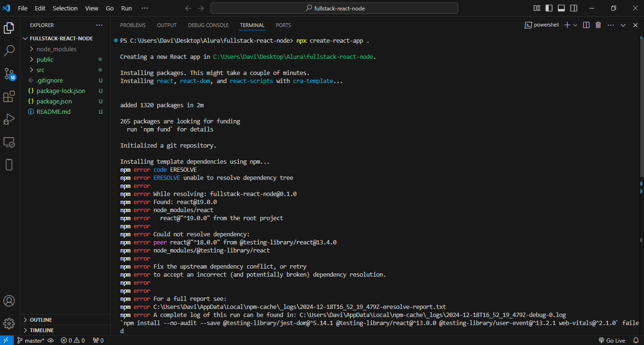Switch to the Output tab

coord(167,25)
